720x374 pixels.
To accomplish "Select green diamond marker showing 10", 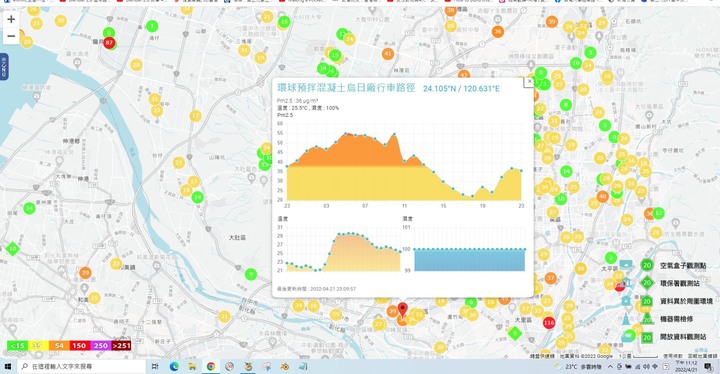I will [x=12, y=249].
